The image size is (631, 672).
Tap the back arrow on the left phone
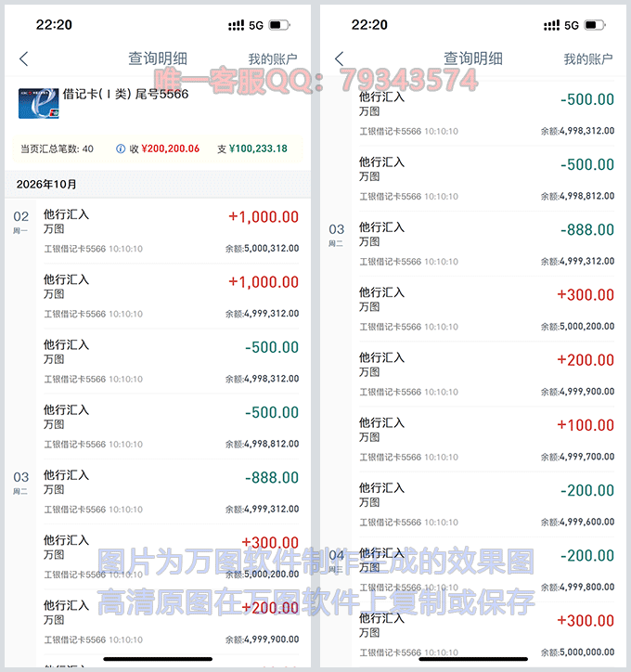tap(24, 58)
